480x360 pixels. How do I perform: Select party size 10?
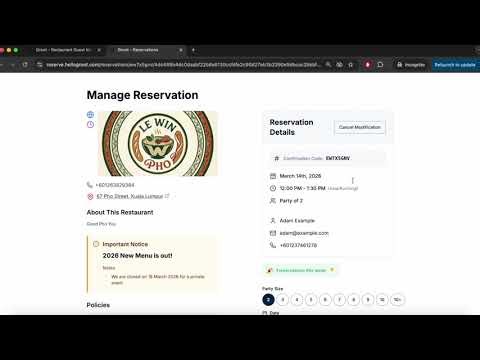click(382, 300)
